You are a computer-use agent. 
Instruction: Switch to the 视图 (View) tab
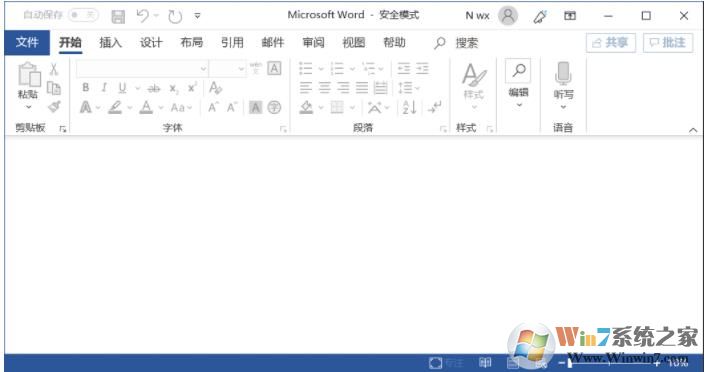(354, 43)
